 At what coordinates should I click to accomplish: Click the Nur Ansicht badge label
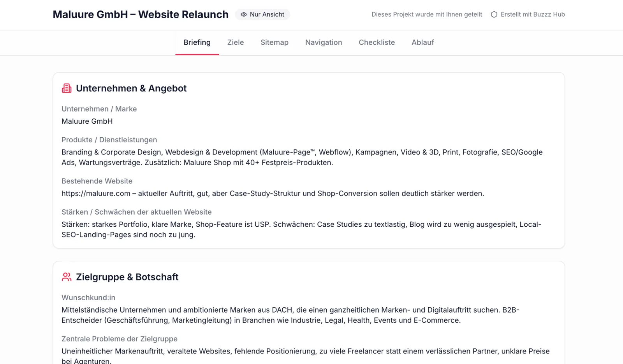click(267, 14)
